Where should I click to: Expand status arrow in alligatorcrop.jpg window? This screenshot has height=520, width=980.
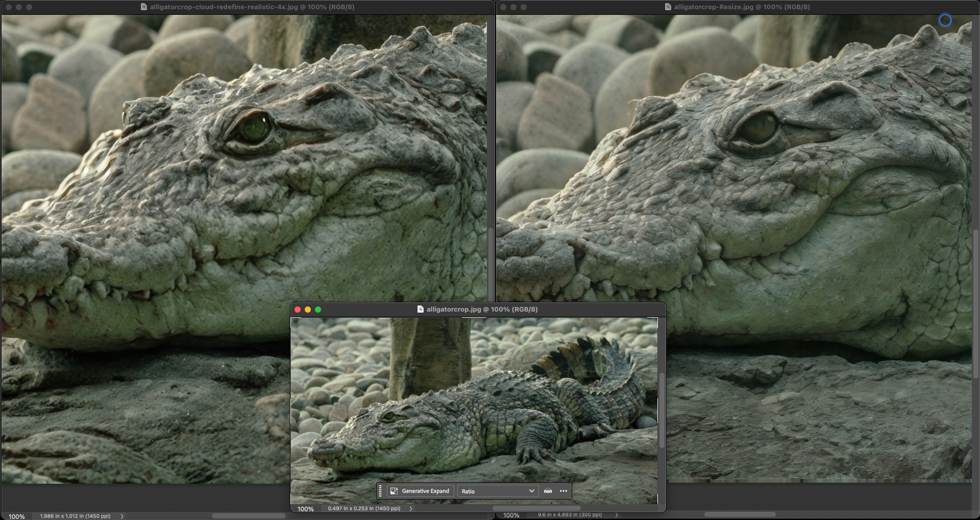point(411,509)
